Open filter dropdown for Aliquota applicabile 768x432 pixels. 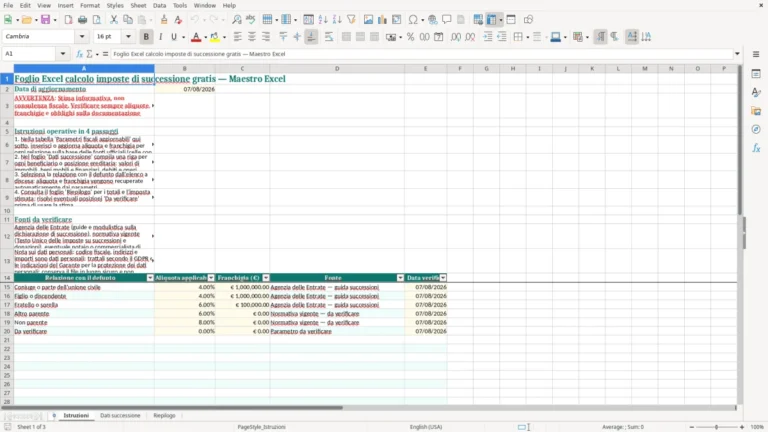211,278
